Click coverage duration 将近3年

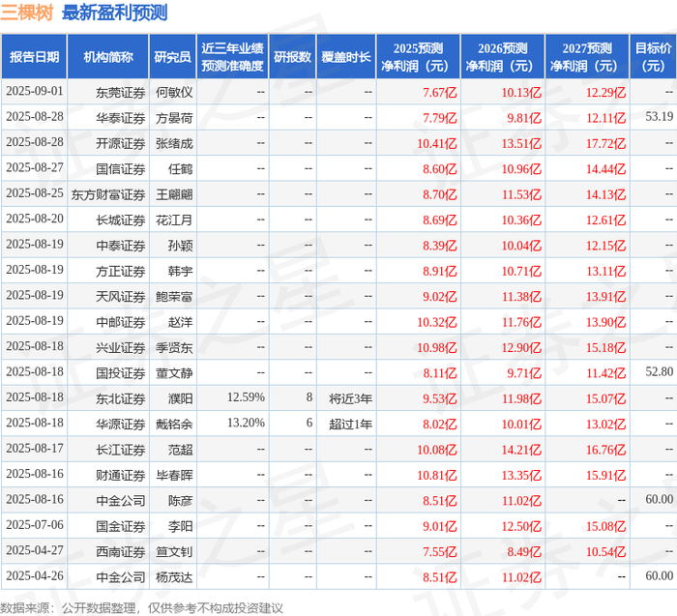pyautogui.click(x=350, y=398)
